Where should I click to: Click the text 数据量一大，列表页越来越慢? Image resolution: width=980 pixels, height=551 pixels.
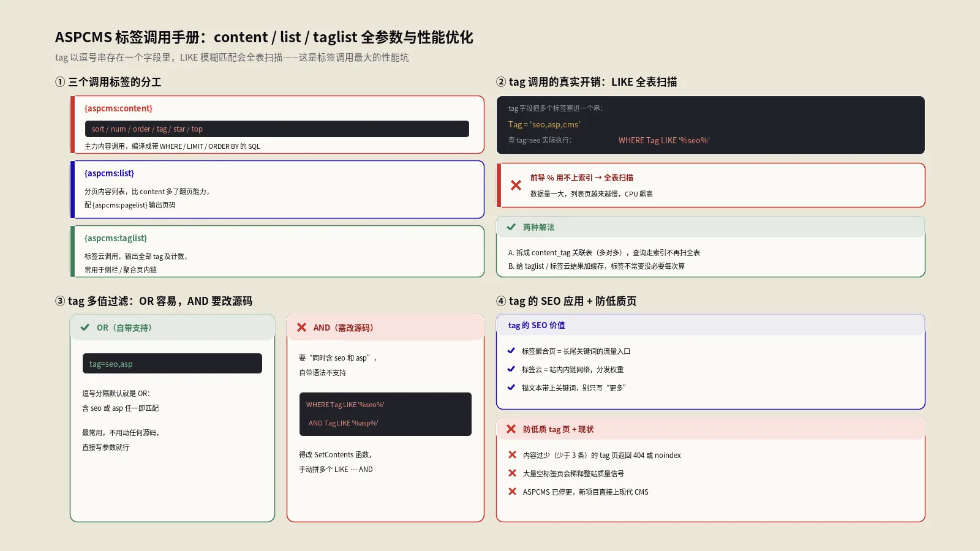pos(592,193)
